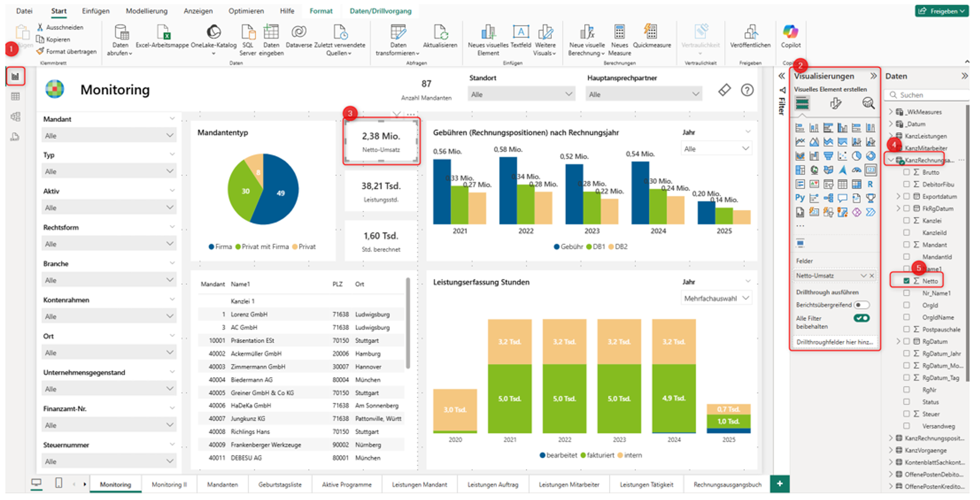Click the eraser clear-filters icon
980x500 pixels.
725,90
